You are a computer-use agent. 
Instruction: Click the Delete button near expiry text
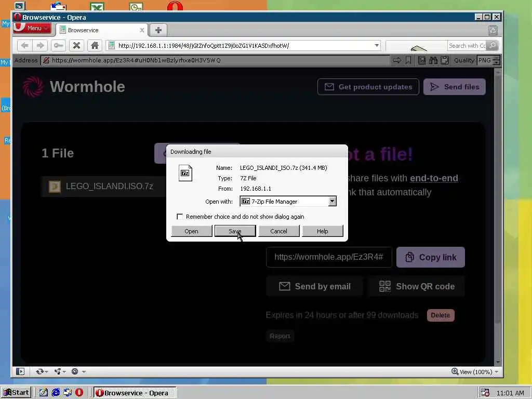(x=441, y=315)
